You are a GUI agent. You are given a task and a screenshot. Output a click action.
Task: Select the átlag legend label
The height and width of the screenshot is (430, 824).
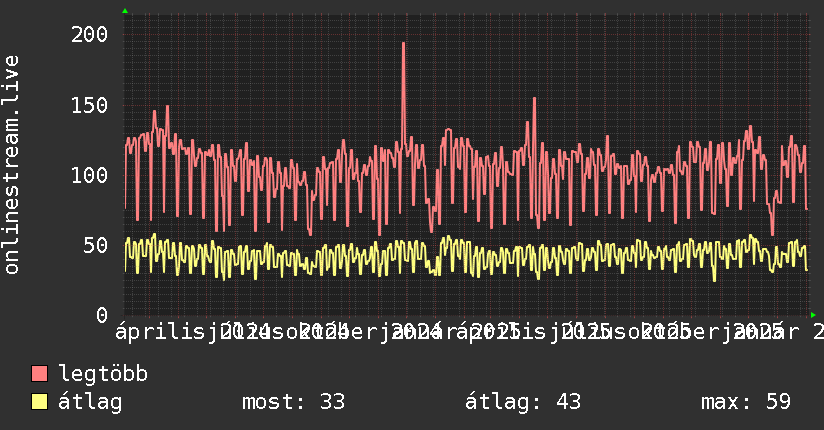[90, 402]
